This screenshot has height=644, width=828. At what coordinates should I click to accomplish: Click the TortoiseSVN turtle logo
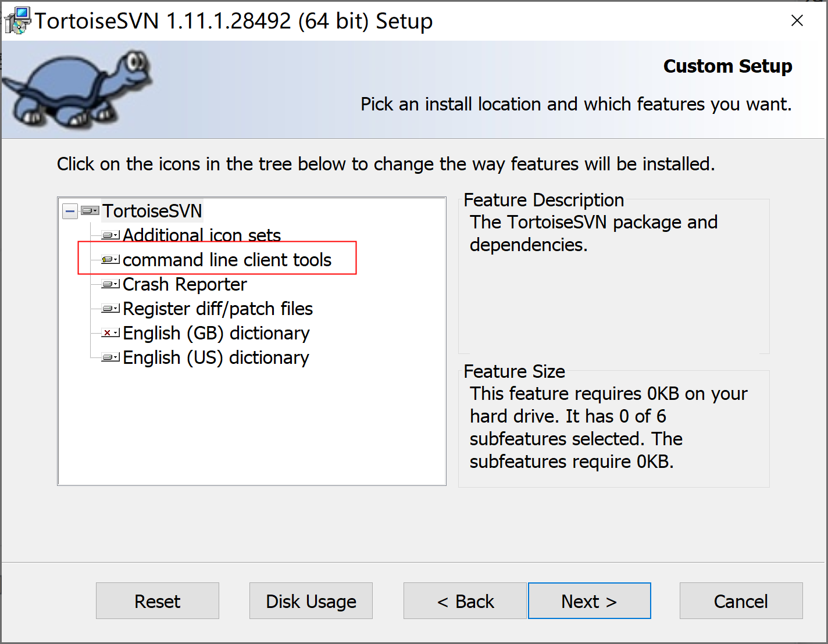coord(77,88)
